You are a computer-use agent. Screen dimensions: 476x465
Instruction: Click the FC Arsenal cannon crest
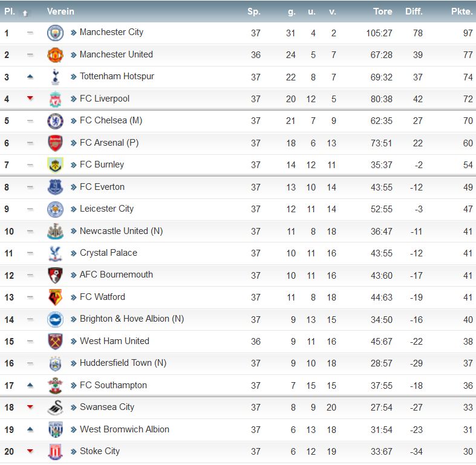point(55,143)
